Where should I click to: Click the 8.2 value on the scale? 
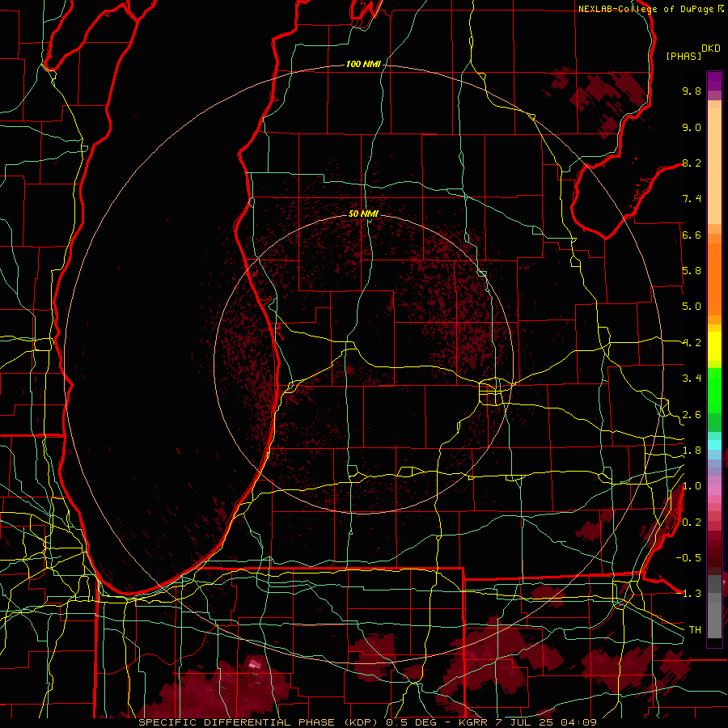[x=692, y=163]
